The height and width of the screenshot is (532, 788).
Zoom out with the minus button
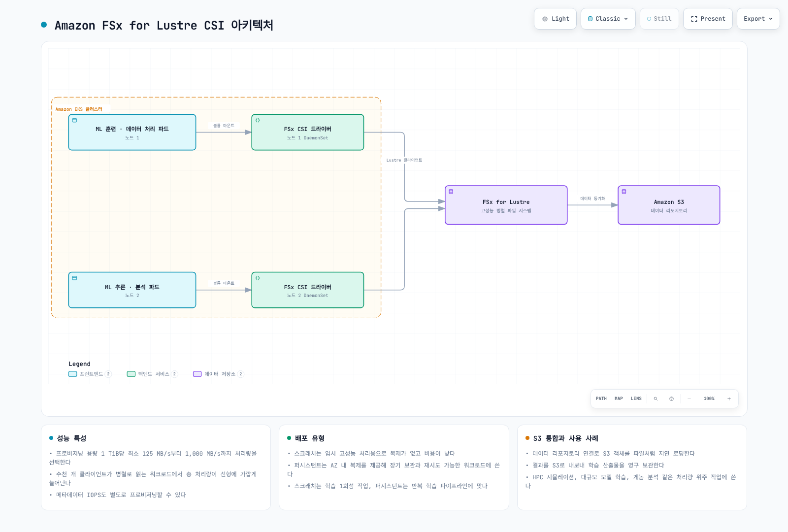click(x=689, y=399)
